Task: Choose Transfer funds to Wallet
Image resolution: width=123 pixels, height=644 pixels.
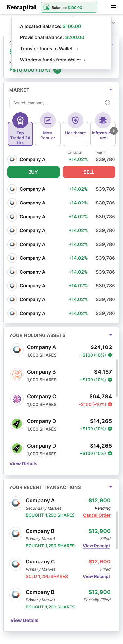Action: pyautogui.click(x=49, y=49)
